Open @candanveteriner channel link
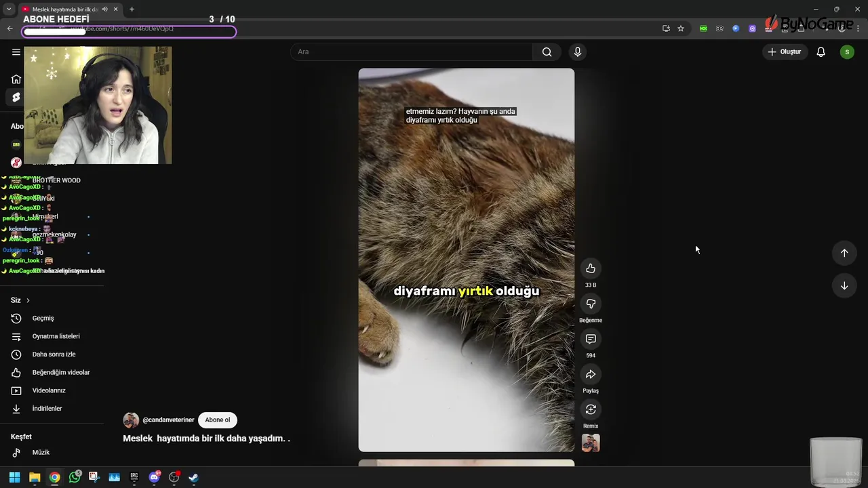 pos(168,420)
